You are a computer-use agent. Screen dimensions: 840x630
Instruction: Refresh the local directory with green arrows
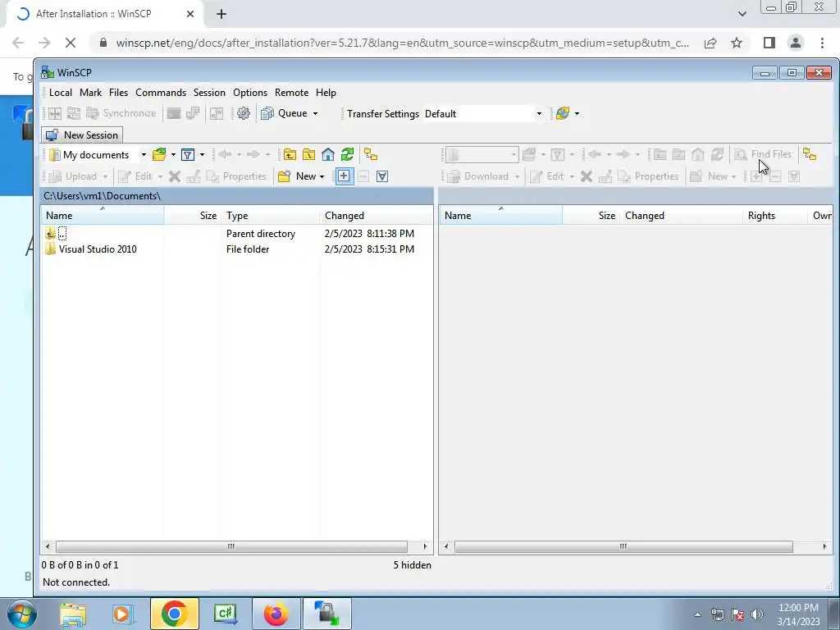[347, 155]
